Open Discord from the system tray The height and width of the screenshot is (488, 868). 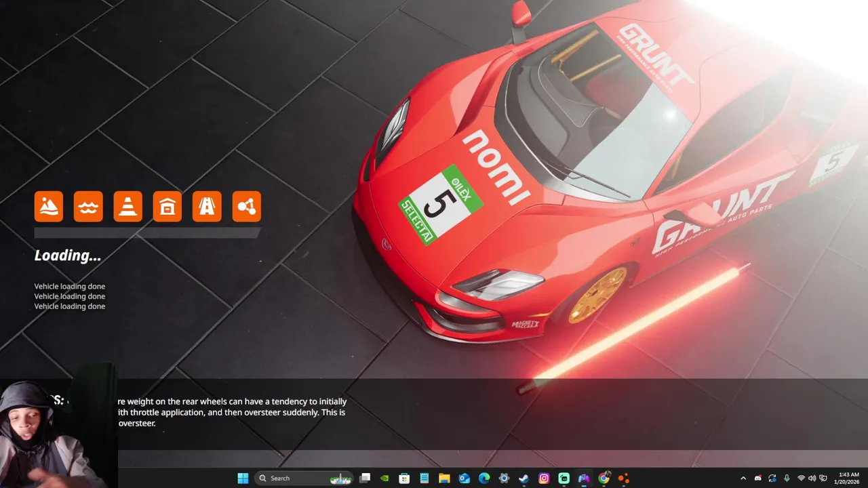(758, 479)
